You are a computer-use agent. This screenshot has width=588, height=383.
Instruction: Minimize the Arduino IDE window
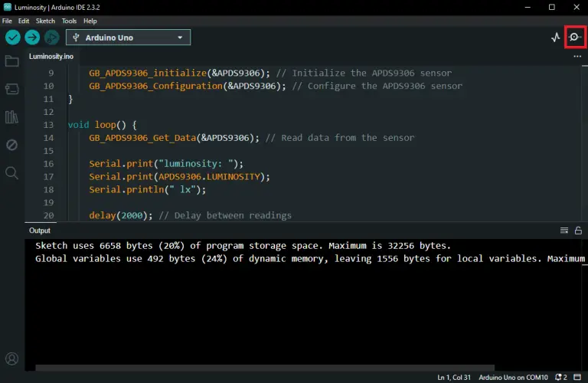[528, 7]
